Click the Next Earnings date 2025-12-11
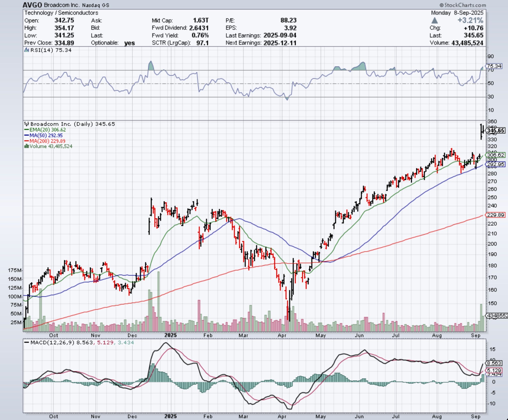Image resolution: width=508 pixels, height=420 pixels. pyautogui.click(x=280, y=43)
